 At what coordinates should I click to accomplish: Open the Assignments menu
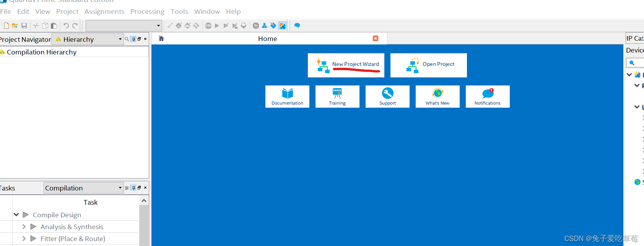coord(104,11)
